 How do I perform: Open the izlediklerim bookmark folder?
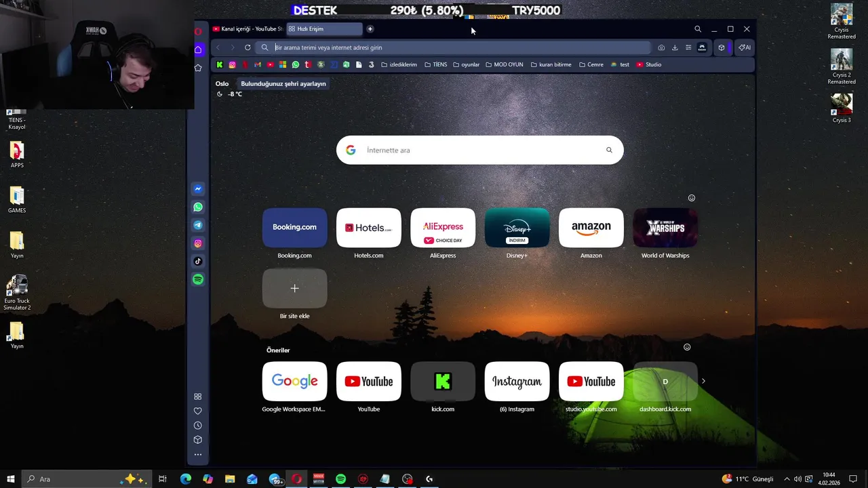(x=399, y=64)
